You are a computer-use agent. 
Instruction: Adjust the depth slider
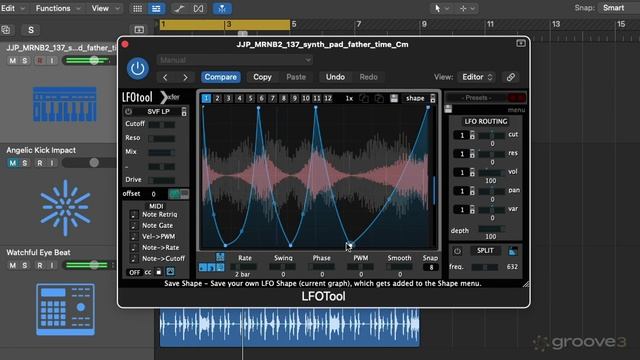click(491, 229)
